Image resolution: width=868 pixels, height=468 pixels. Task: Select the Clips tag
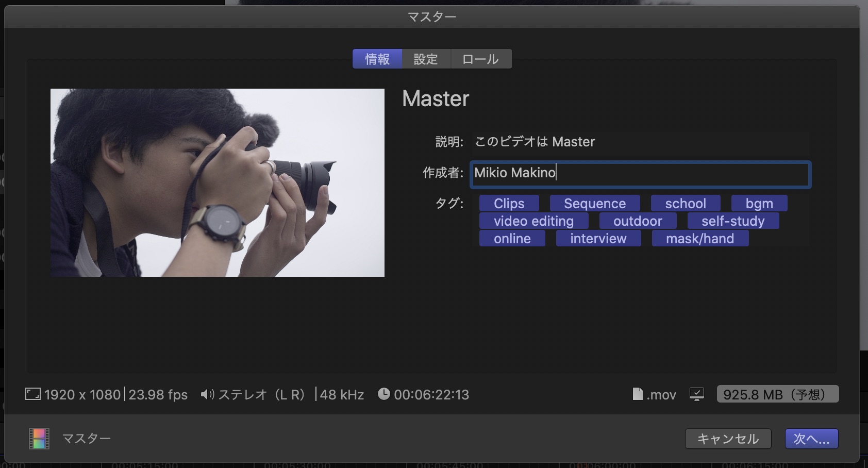pyautogui.click(x=509, y=204)
